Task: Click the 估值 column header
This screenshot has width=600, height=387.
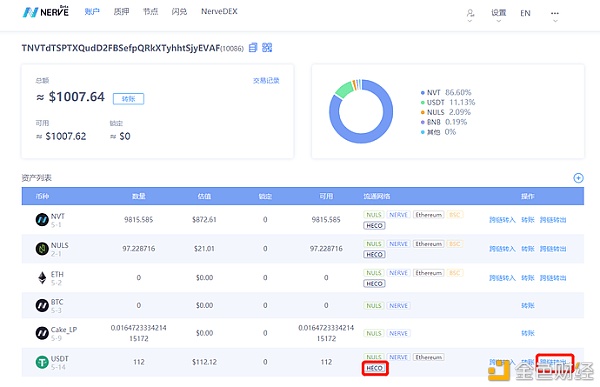Action: click(x=204, y=196)
